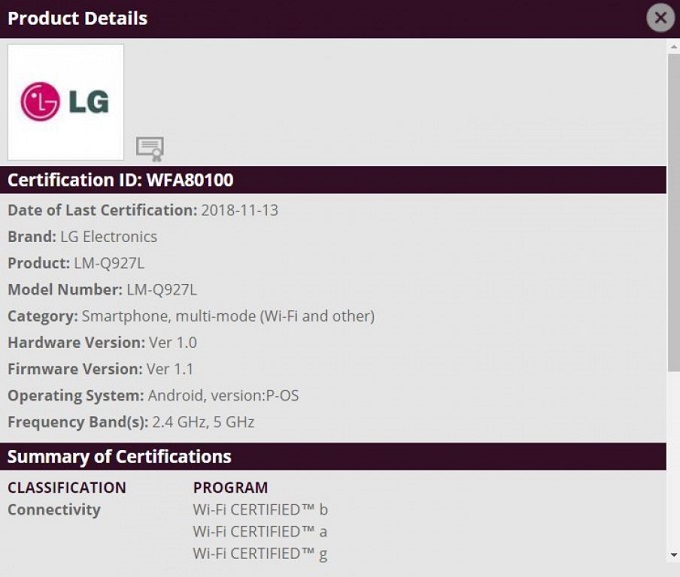Select the Certification ID WFA80100 header
Viewport: 680px width, 577px height.
point(120,180)
